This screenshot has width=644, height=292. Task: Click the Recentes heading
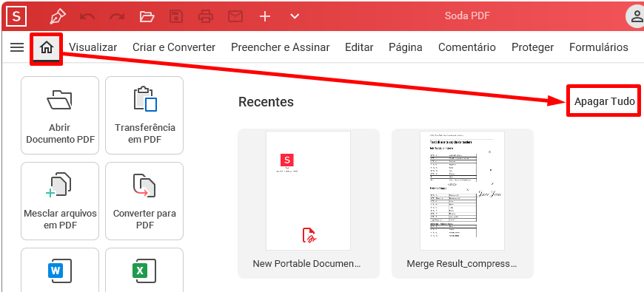(x=266, y=102)
